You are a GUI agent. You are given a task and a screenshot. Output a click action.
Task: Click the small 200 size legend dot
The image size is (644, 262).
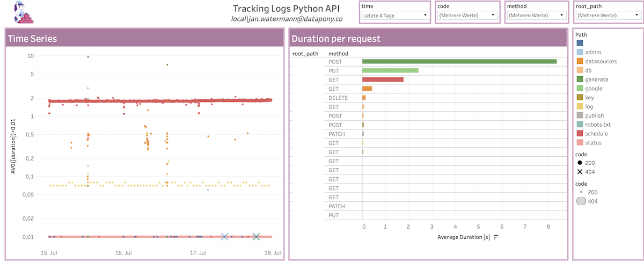(580, 192)
